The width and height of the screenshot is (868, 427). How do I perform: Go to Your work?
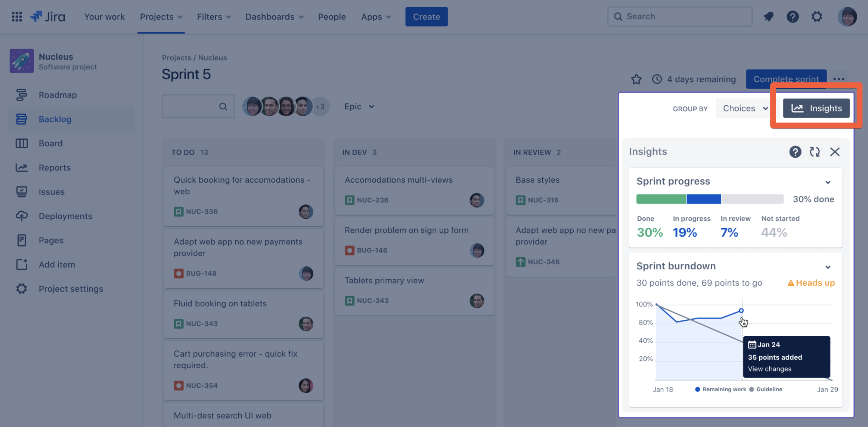(105, 17)
